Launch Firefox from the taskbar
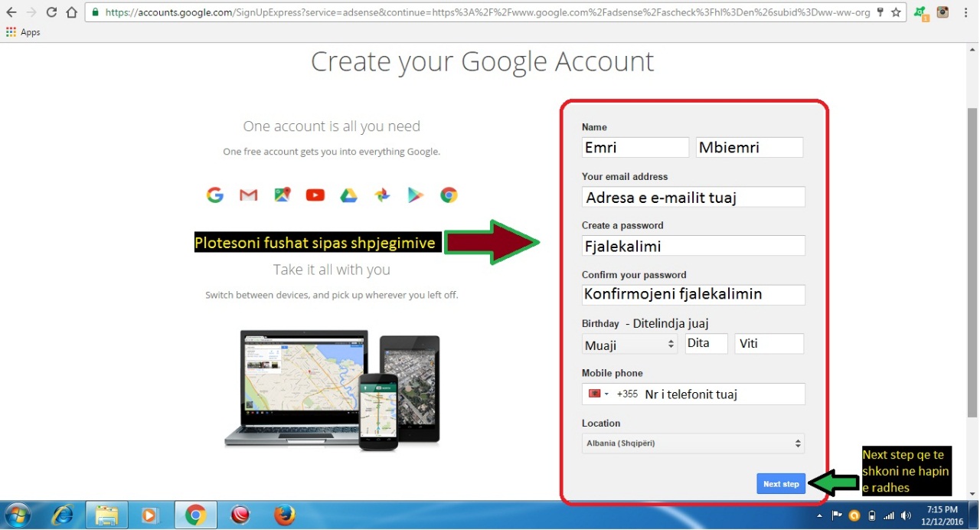The height and width of the screenshot is (530, 980). point(285,515)
